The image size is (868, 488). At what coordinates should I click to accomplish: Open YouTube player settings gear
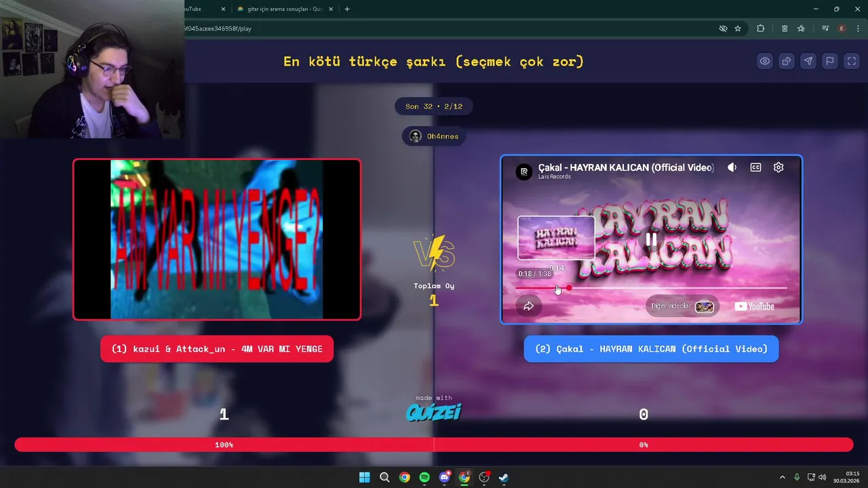778,167
